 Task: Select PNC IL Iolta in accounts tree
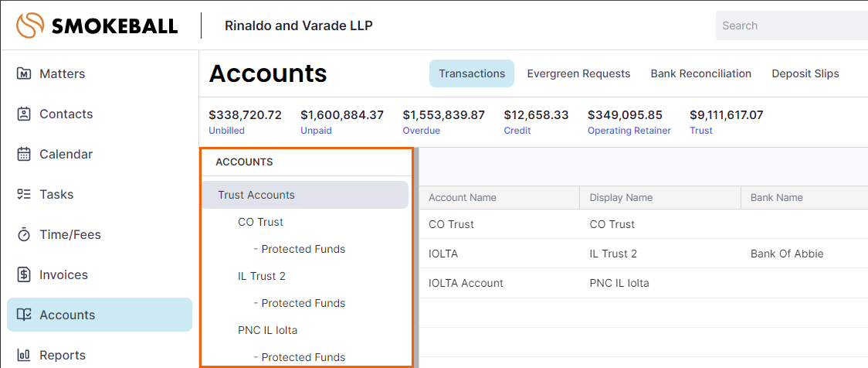tap(267, 330)
